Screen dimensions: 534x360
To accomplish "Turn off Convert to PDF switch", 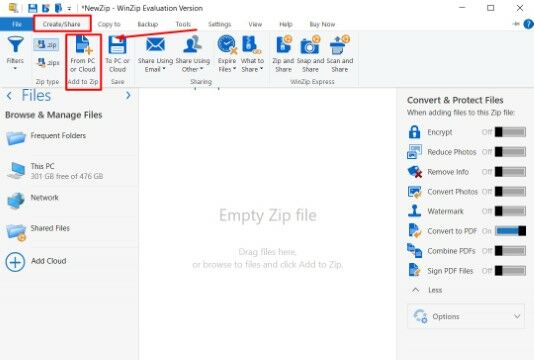I will pos(510,231).
